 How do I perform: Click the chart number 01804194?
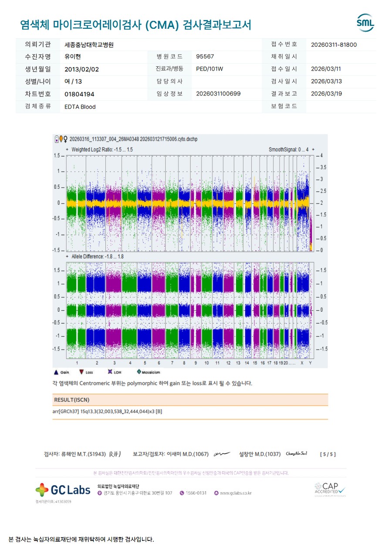pos(79,94)
